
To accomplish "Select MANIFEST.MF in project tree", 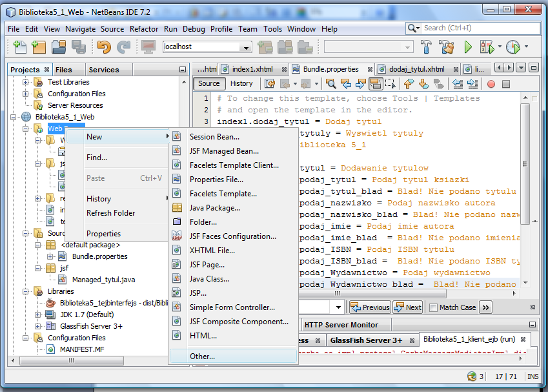I will tap(82, 349).
